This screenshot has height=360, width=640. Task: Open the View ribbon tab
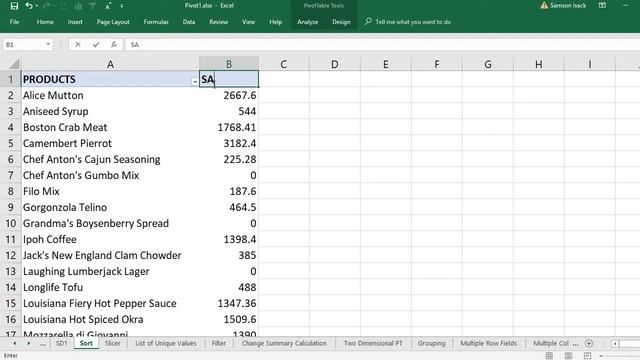[248, 22]
